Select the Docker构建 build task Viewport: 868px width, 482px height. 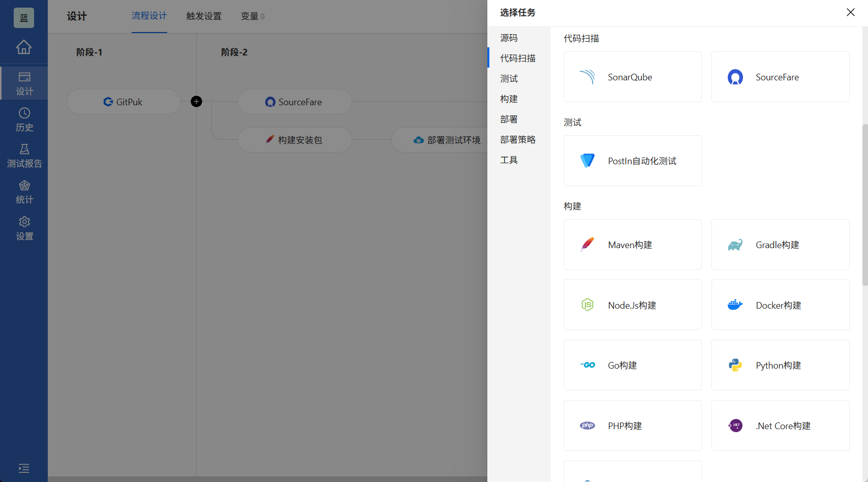point(780,305)
